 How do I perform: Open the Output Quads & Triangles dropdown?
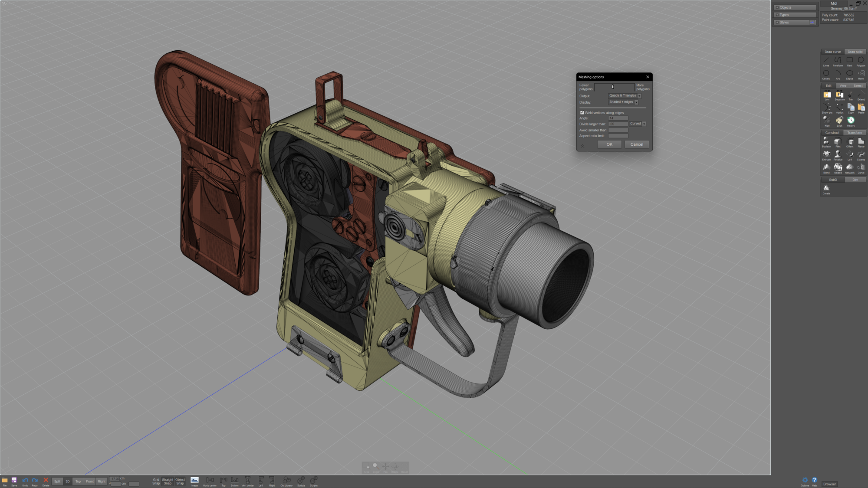click(x=625, y=96)
